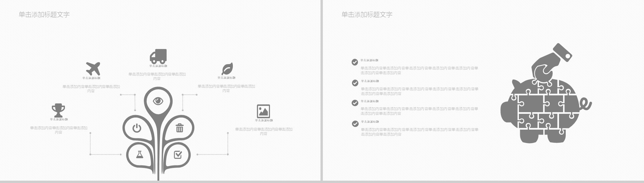Click the picture frame icon
Screen dimensions: 644x183
[x=264, y=111]
